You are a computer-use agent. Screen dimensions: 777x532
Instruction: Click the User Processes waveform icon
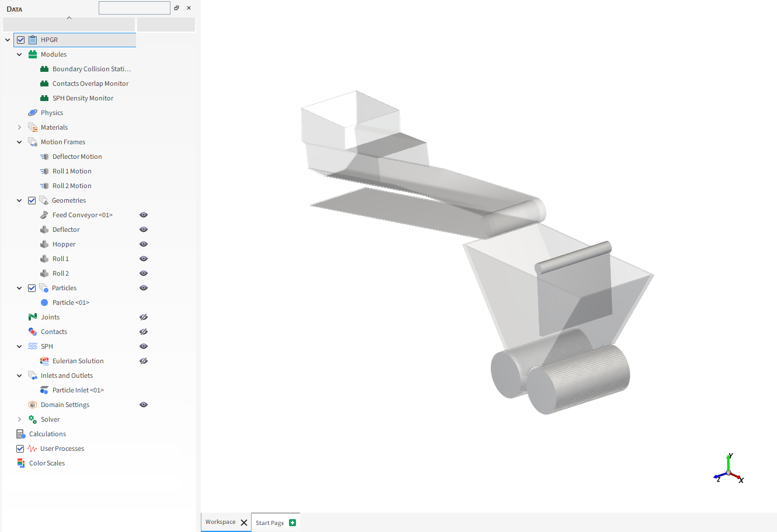(32, 448)
